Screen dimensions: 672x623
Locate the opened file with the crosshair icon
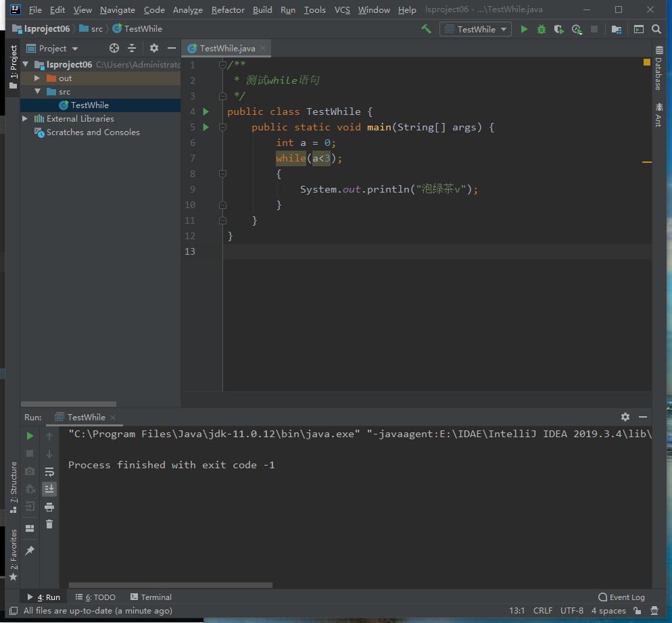(x=114, y=48)
